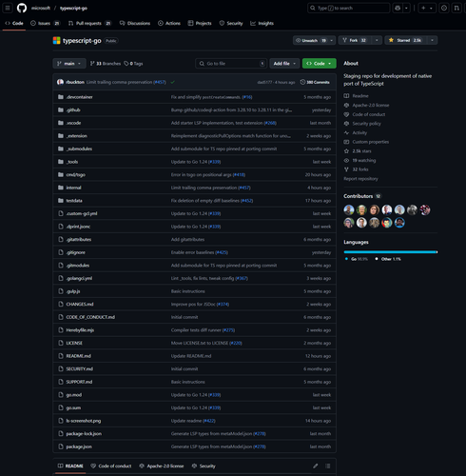Focus the Type / to search box
466x476 pixels.
coord(348,8)
